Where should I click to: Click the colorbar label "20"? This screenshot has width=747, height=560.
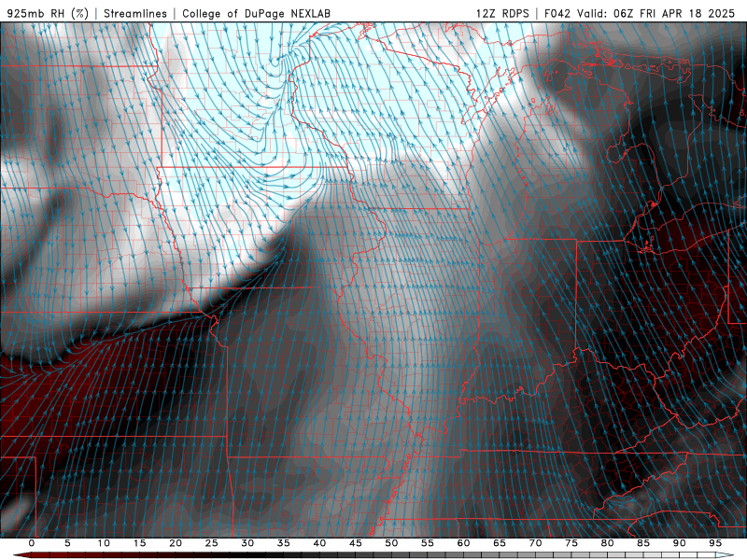point(176,543)
